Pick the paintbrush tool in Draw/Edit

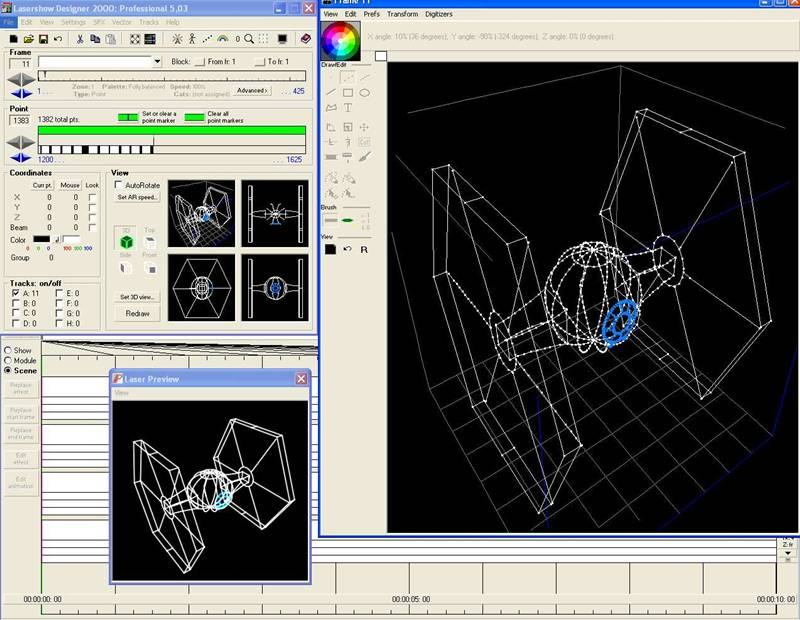tap(365, 157)
